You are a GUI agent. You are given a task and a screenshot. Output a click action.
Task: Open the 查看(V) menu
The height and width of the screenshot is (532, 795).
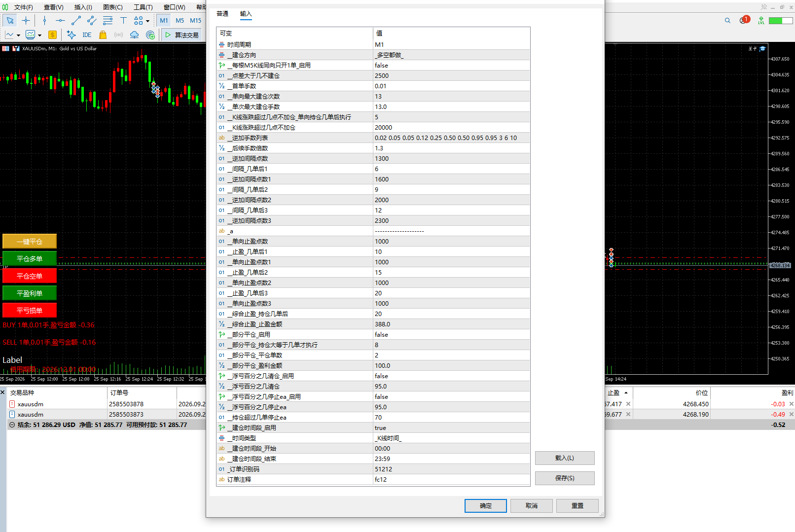point(53,7)
